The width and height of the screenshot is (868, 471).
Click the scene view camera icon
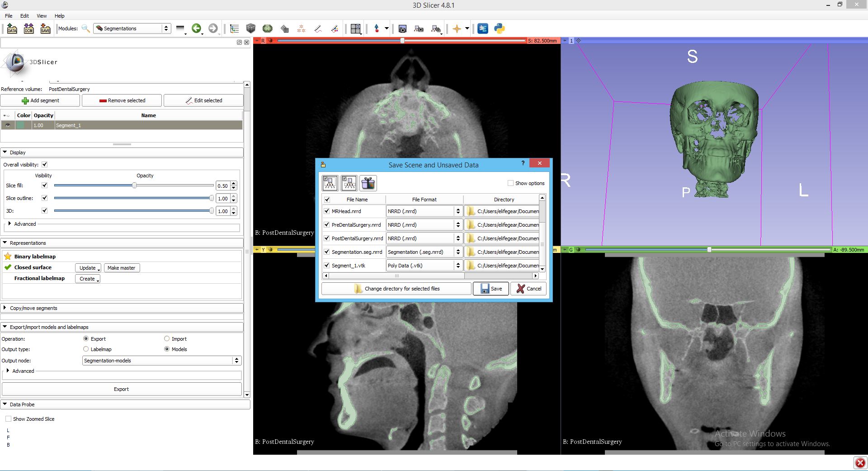click(419, 29)
